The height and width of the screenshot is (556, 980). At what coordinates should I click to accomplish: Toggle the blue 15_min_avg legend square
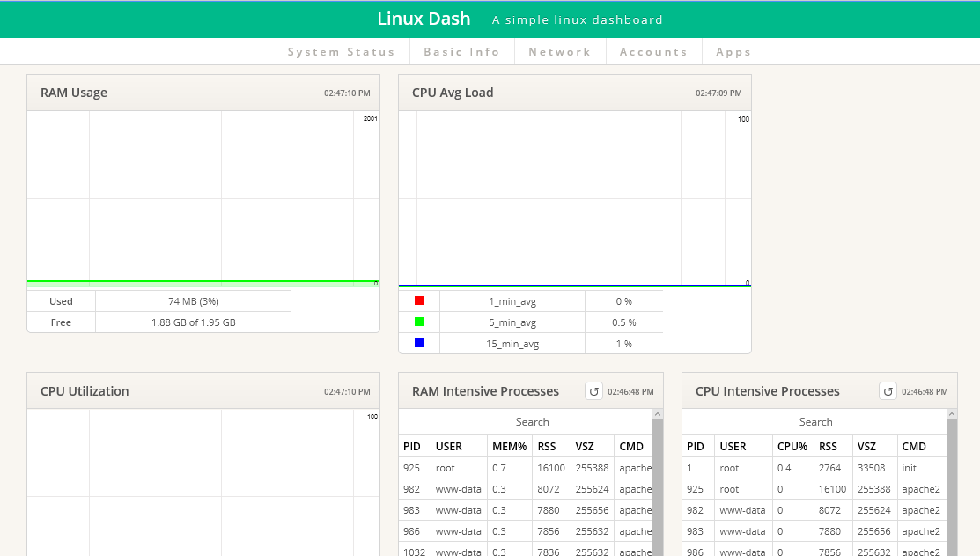coord(417,343)
